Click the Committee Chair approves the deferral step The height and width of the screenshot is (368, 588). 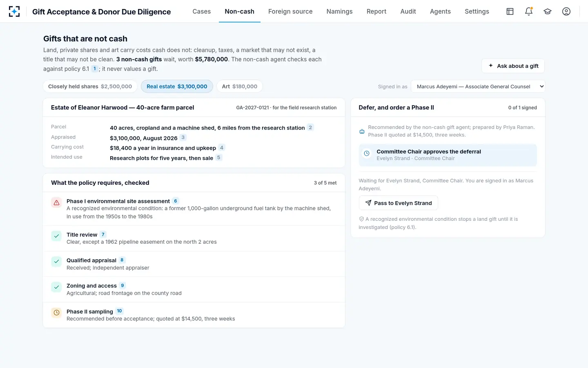(x=448, y=155)
